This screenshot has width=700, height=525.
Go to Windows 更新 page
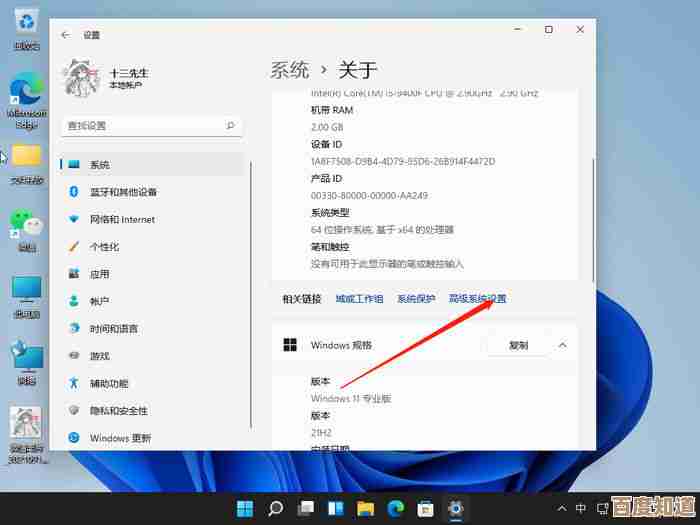[120, 438]
